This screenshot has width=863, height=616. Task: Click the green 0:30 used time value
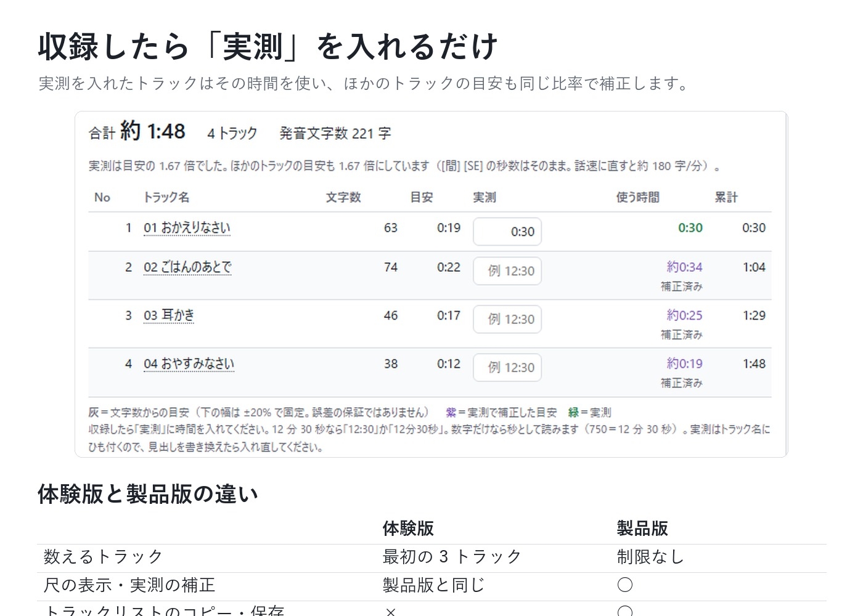690,228
